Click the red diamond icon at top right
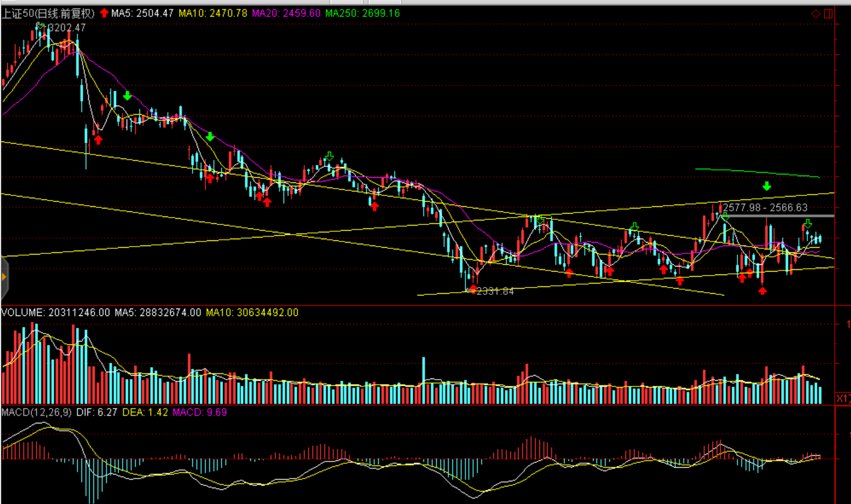This screenshot has height=504, width=851. tap(815, 14)
